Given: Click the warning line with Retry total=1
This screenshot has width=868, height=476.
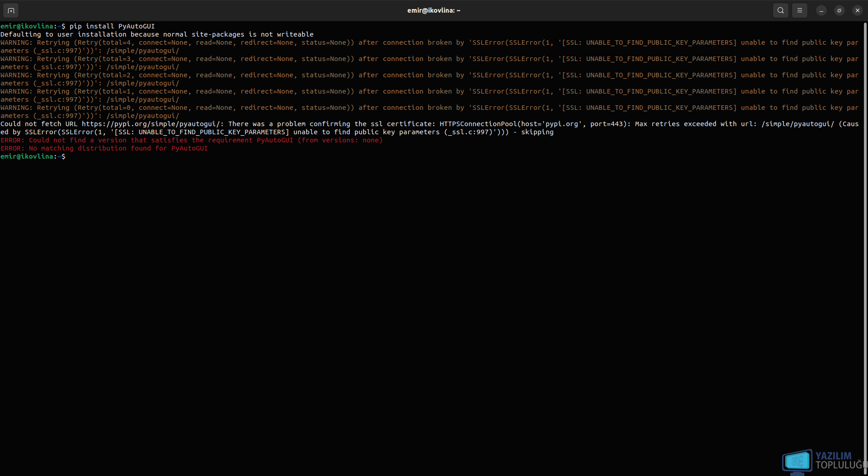Looking at the screenshot, I should [429, 95].
